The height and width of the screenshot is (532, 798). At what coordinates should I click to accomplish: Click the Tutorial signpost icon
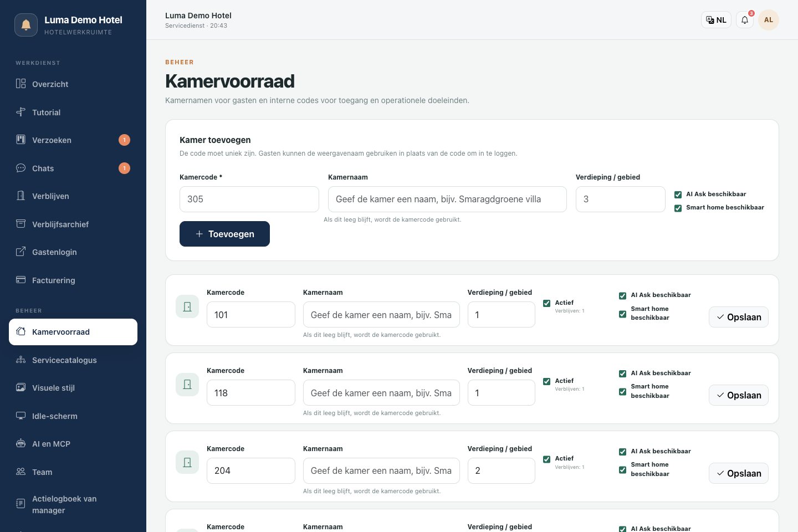21,112
